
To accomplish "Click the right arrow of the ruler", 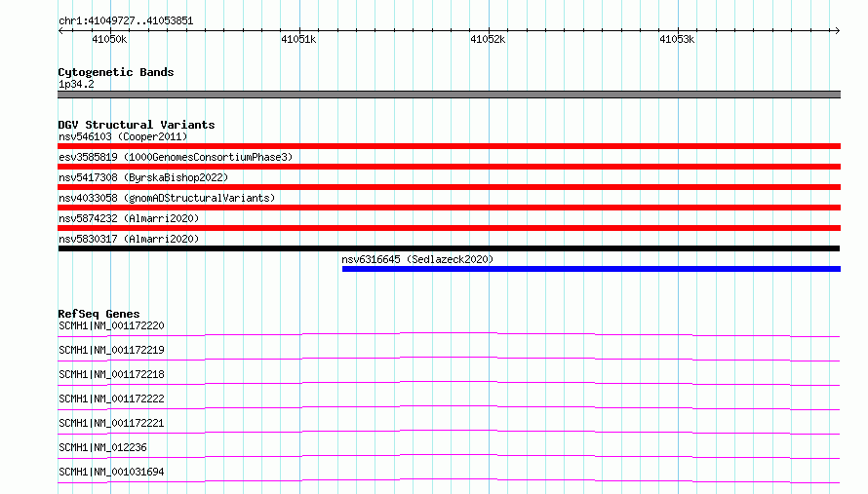I will click(837, 30).
